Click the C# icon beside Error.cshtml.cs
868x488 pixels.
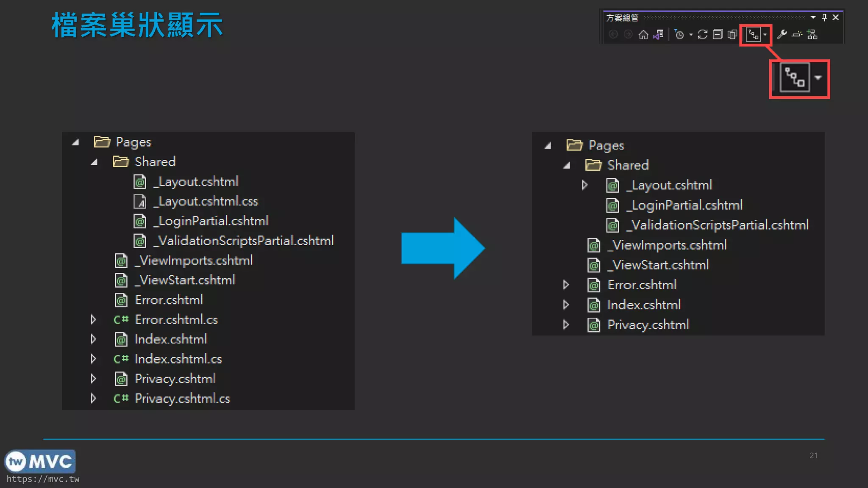point(121,319)
